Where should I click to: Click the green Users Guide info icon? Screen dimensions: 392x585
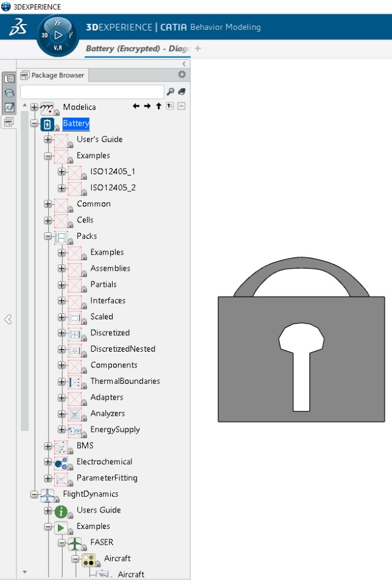tap(61, 512)
